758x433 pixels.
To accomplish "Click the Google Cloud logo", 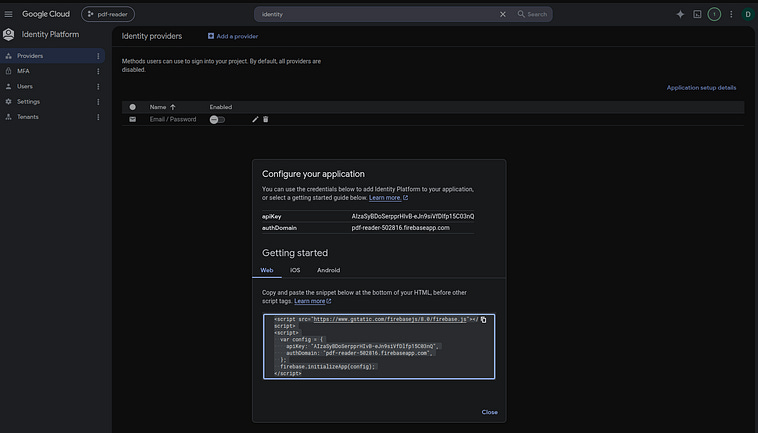I will (x=46, y=14).
